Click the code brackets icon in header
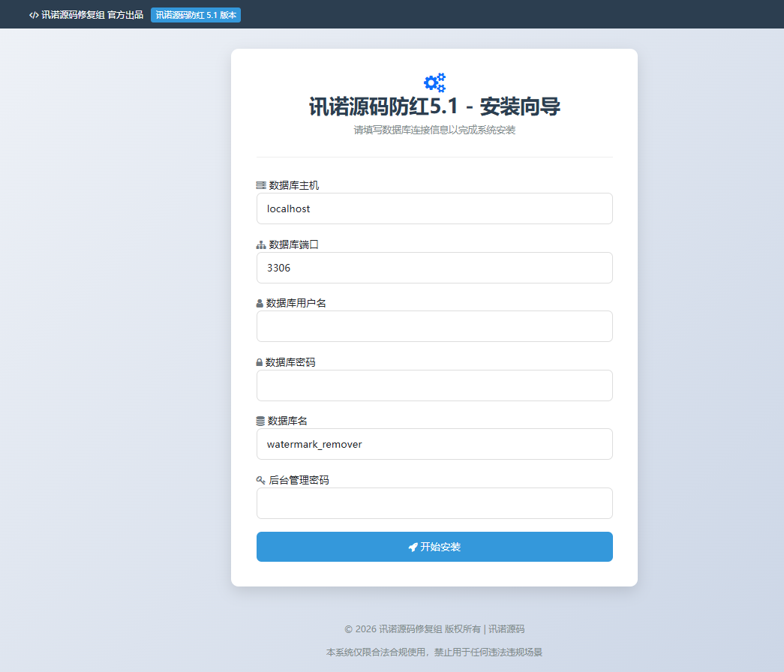This screenshot has height=672, width=784. click(34, 15)
